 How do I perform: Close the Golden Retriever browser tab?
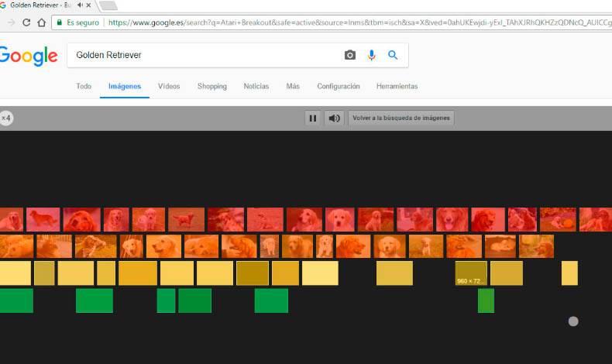[x=88, y=5]
